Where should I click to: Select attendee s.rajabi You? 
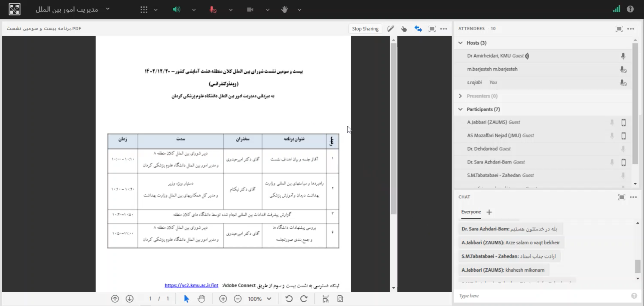click(x=543, y=83)
